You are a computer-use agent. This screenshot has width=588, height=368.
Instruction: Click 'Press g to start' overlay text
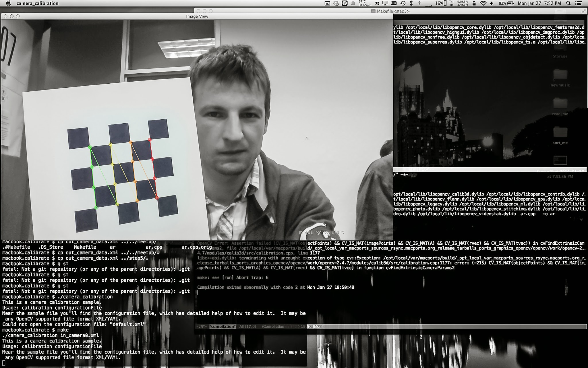pos(322,232)
